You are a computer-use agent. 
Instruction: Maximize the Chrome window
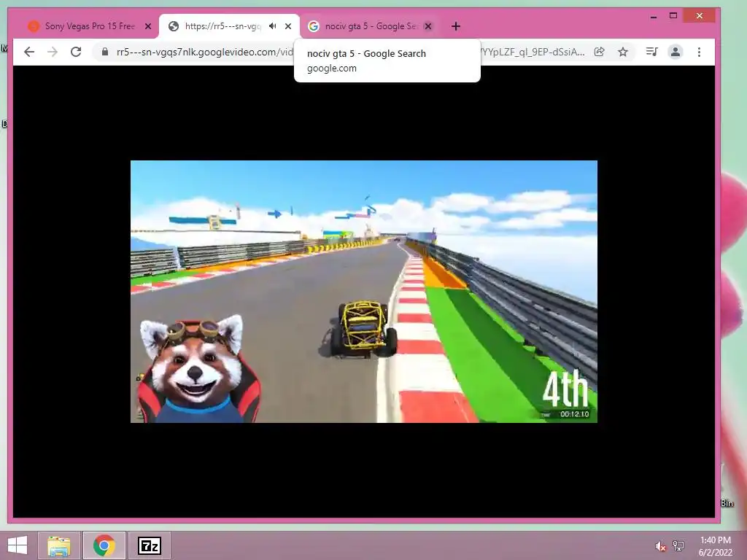[673, 16]
